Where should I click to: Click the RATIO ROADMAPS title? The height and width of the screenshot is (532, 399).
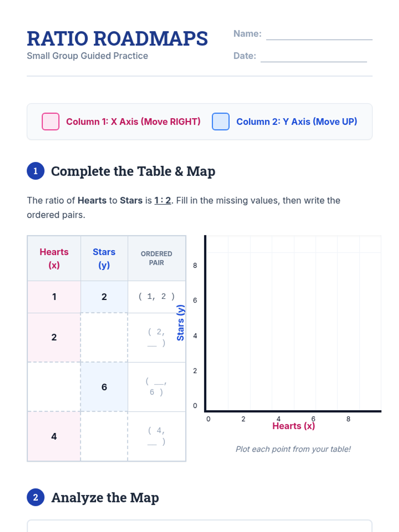[x=117, y=39]
